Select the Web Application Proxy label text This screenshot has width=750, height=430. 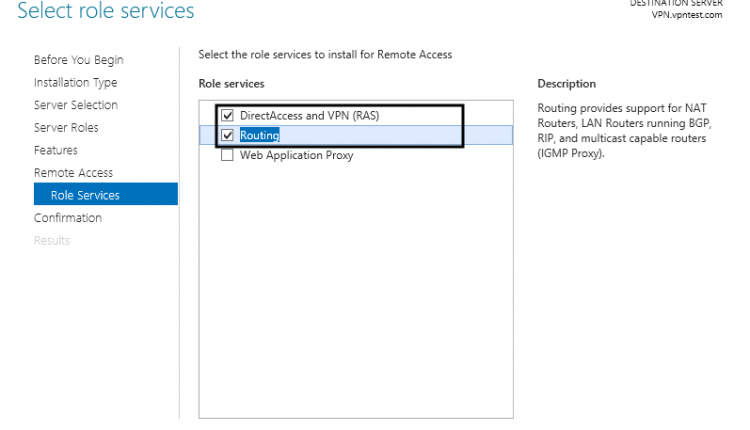click(x=296, y=155)
